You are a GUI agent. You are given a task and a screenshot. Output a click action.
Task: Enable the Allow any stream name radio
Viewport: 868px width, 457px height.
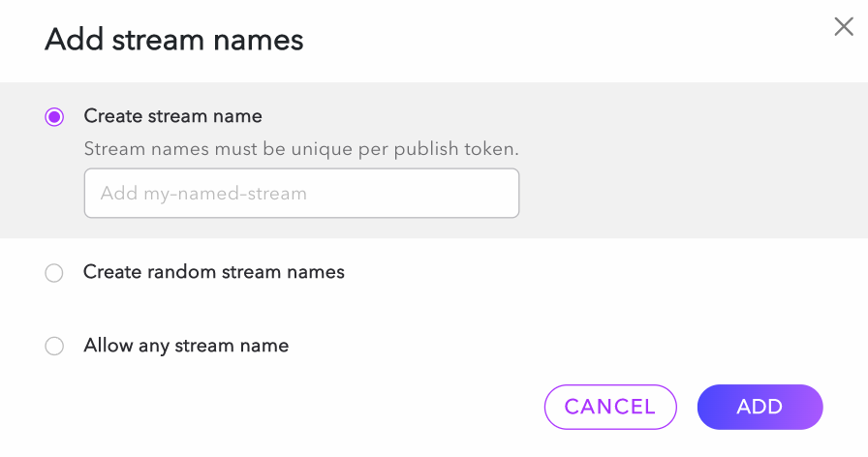pos(54,346)
